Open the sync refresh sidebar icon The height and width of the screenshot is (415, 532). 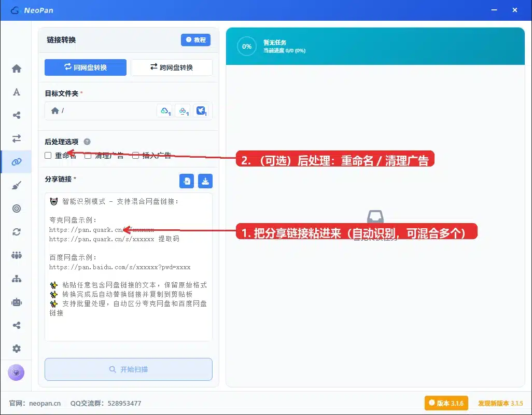pyautogui.click(x=16, y=232)
